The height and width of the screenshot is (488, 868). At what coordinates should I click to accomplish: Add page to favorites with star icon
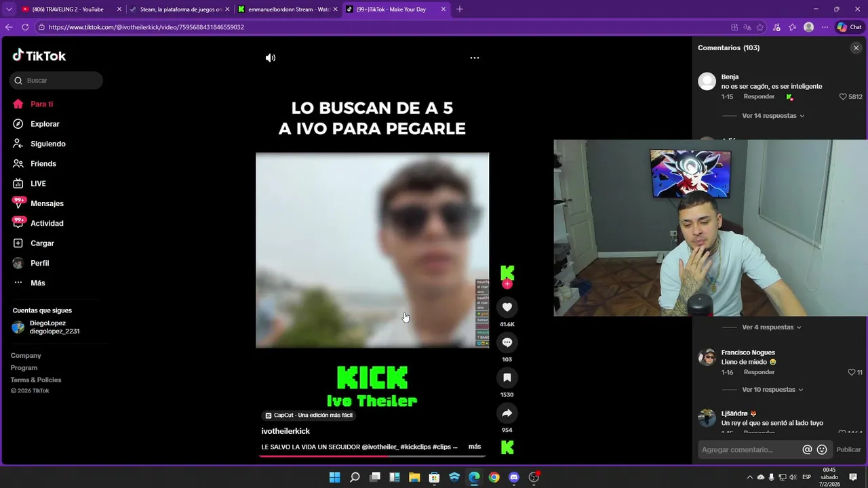(760, 27)
